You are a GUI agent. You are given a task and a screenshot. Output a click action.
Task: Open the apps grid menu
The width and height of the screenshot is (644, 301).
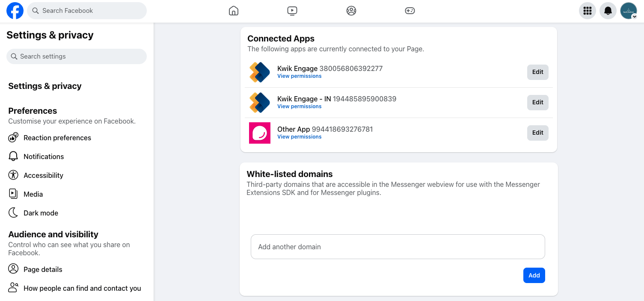588,11
